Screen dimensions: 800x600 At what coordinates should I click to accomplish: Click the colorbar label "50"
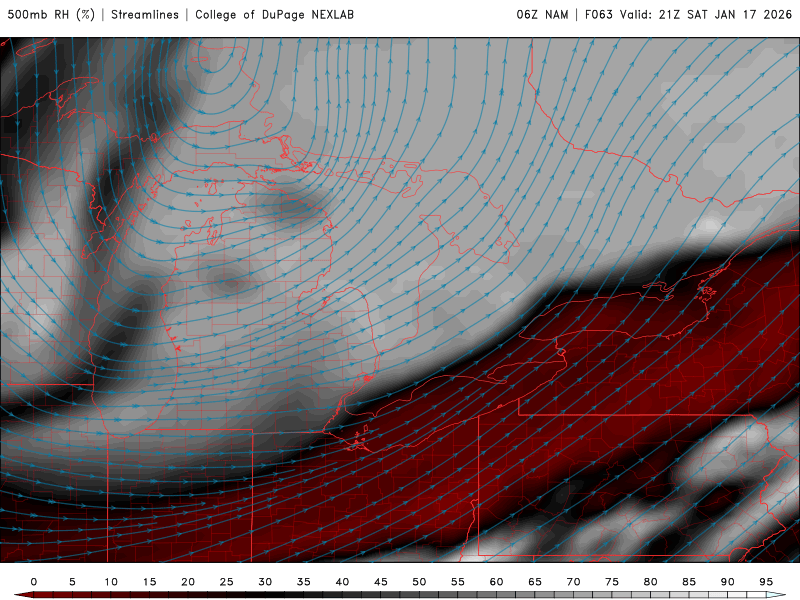419,582
